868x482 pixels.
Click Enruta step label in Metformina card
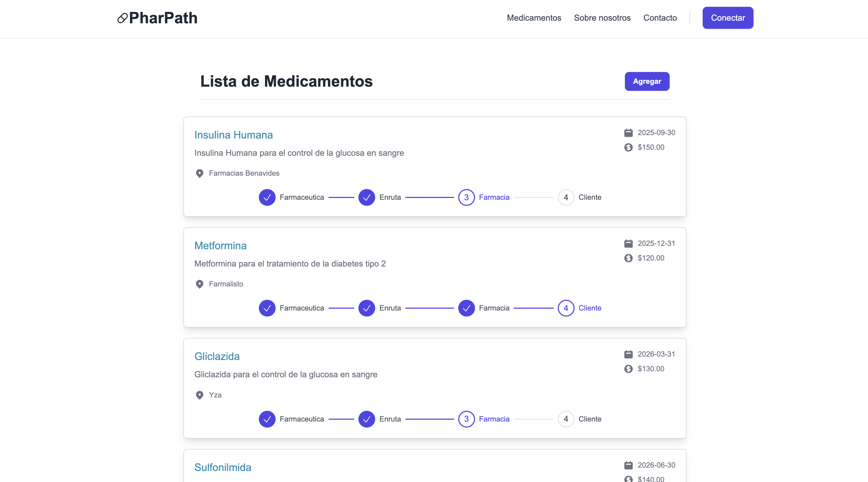(x=390, y=308)
